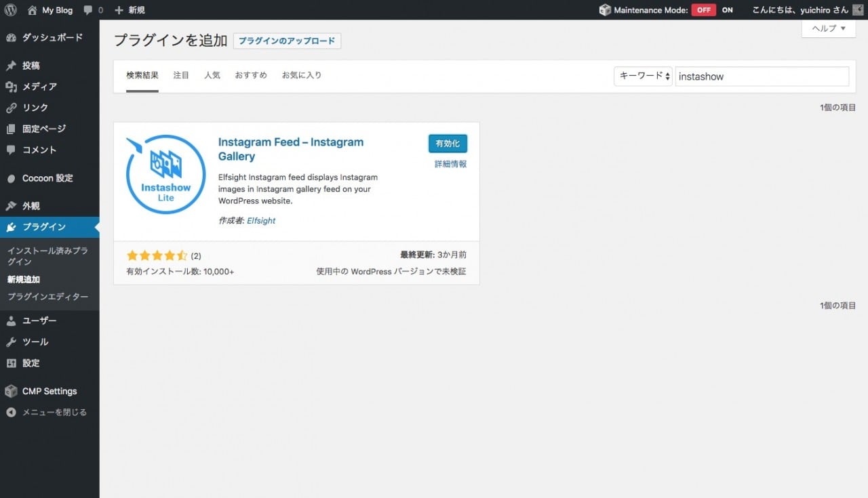
Task: Click the こんにちは、yuichiro さん account text
Action: (800, 10)
